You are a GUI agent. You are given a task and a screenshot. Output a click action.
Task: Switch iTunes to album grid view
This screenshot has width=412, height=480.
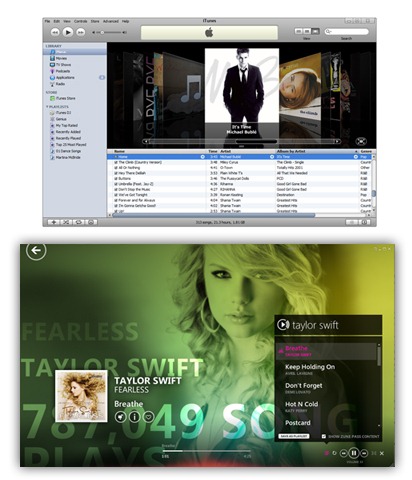(307, 31)
